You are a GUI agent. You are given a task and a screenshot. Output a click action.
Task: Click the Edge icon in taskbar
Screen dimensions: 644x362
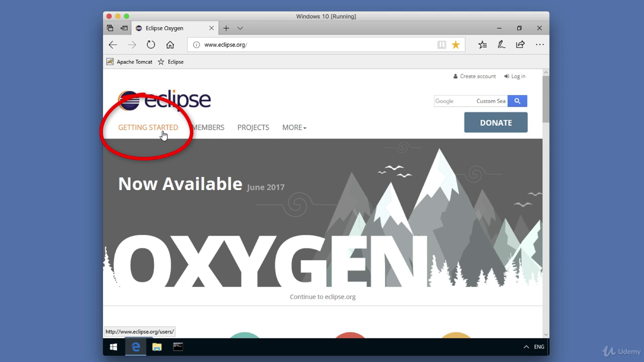click(135, 347)
